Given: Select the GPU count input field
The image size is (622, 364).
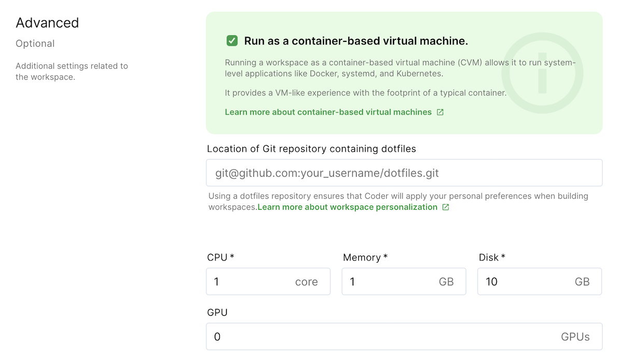Looking at the screenshot, I should click(404, 337).
